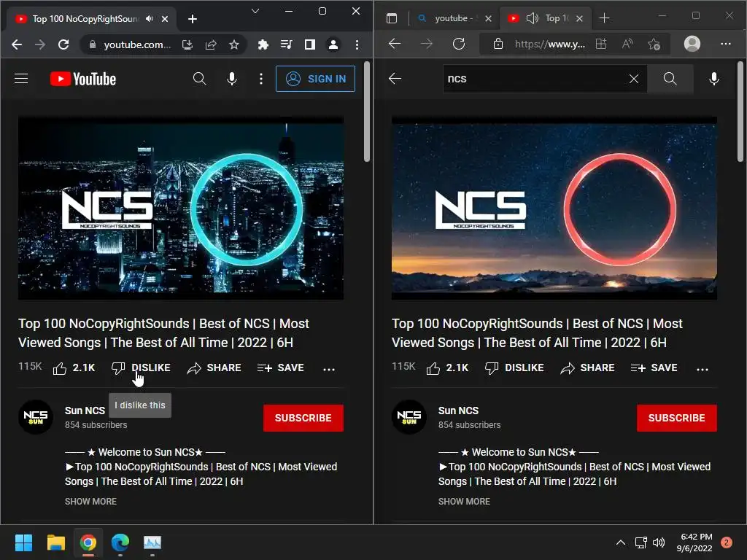
Task: Click Read aloud icon in Edge
Action: [628, 44]
